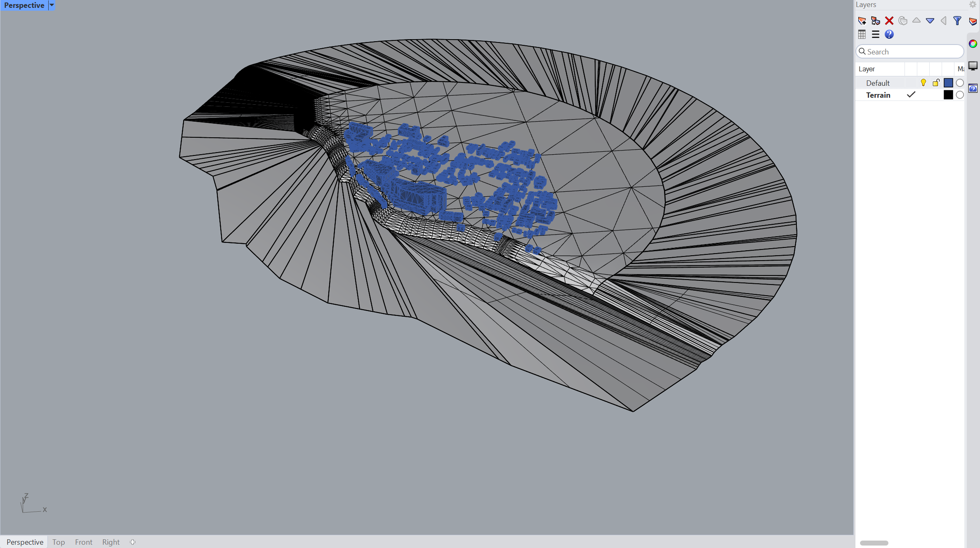980x548 pixels.
Task: Open the Display panel monitor icon
Action: coord(973,66)
